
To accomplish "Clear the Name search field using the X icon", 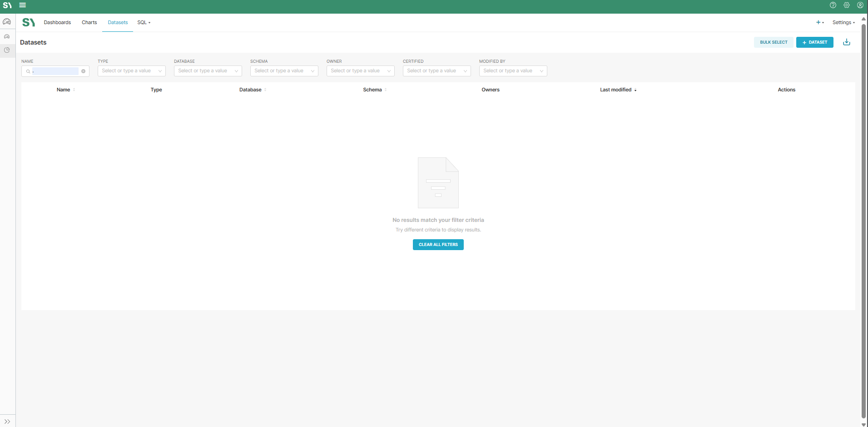I will click(83, 71).
